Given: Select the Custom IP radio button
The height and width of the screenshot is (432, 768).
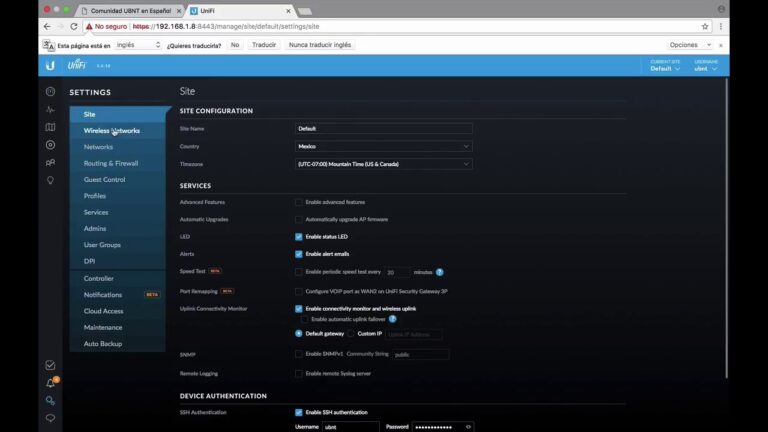Looking at the screenshot, I should click(351, 333).
